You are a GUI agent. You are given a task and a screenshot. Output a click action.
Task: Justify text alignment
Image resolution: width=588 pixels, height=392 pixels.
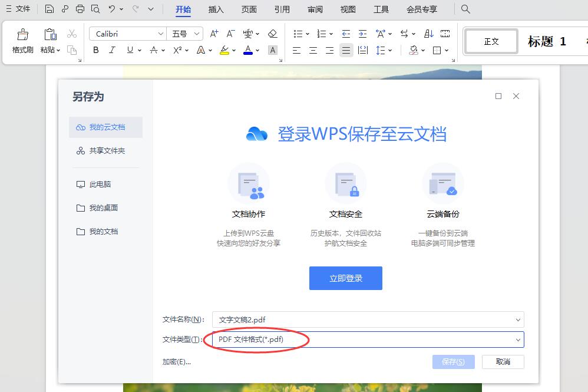click(x=346, y=50)
